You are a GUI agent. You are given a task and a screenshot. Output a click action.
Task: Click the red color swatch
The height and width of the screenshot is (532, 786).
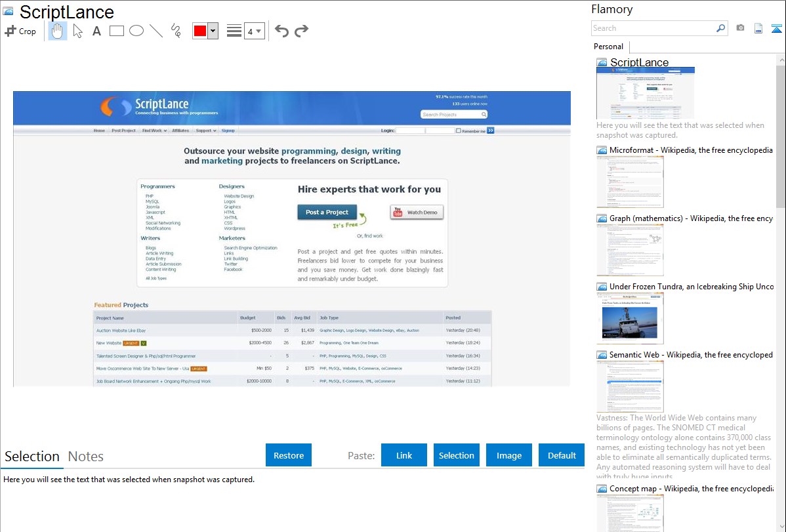[x=200, y=31]
